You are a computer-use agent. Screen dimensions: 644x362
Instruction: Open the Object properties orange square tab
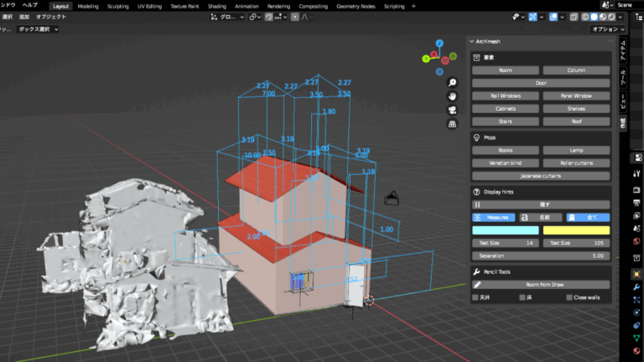[636, 274]
